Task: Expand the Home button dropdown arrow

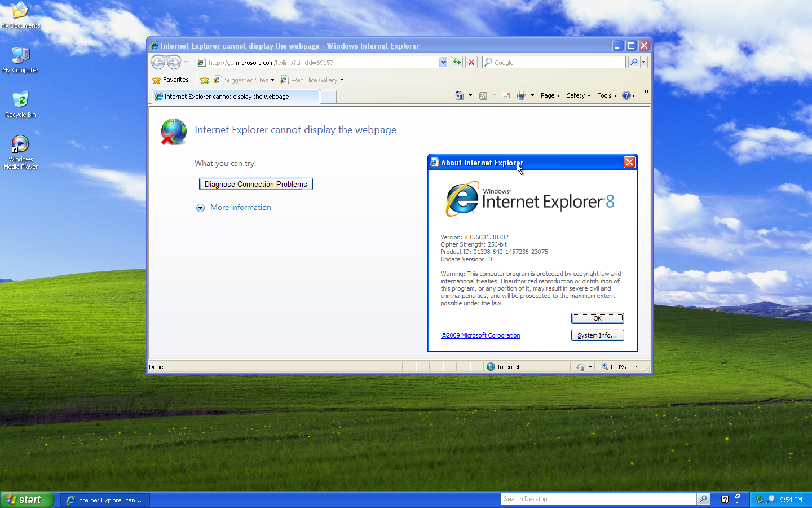Action: pos(470,95)
